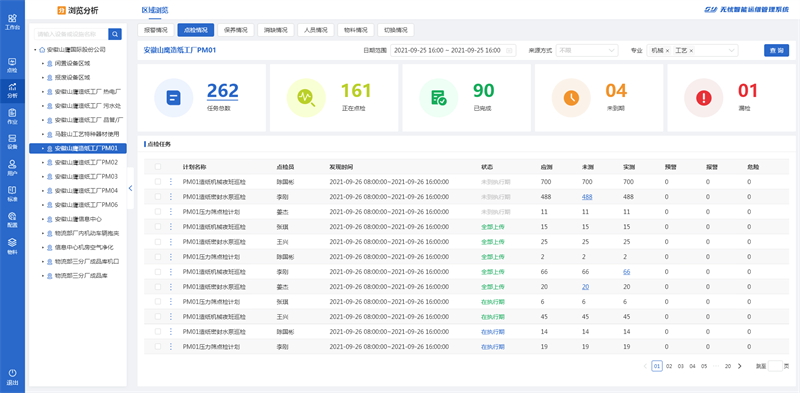The height and width of the screenshot is (393, 800).
Task: Go to page 02 in pagination
Action: 669,366
